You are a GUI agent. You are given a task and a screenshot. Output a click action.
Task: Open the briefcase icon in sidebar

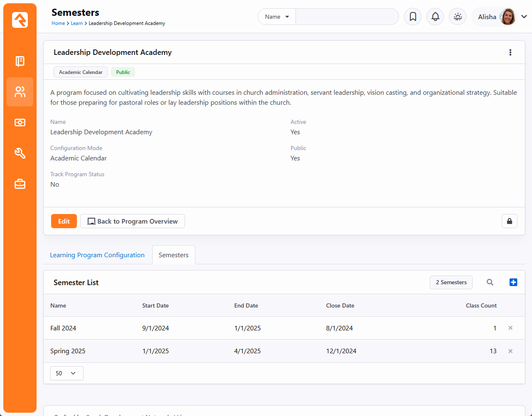tap(20, 184)
